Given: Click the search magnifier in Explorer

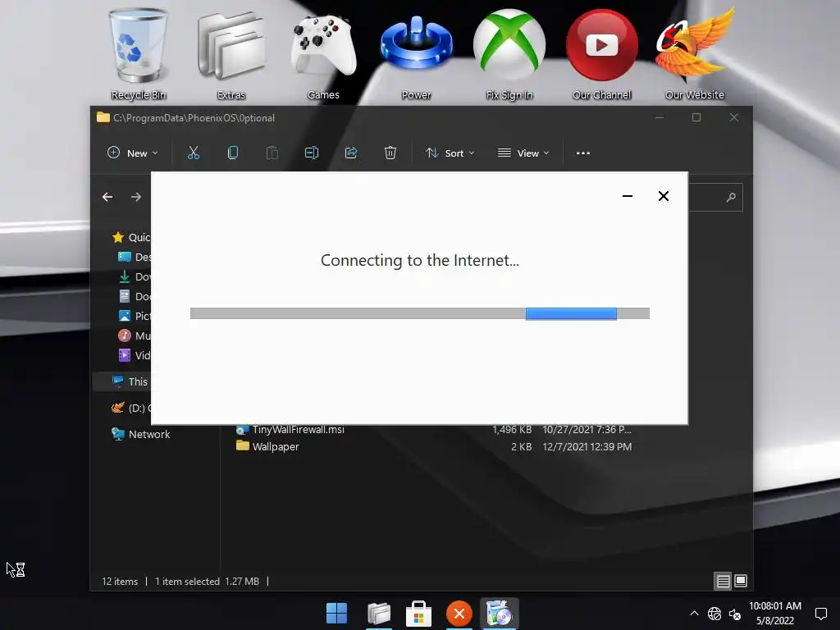Looking at the screenshot, I should point(731,198).
